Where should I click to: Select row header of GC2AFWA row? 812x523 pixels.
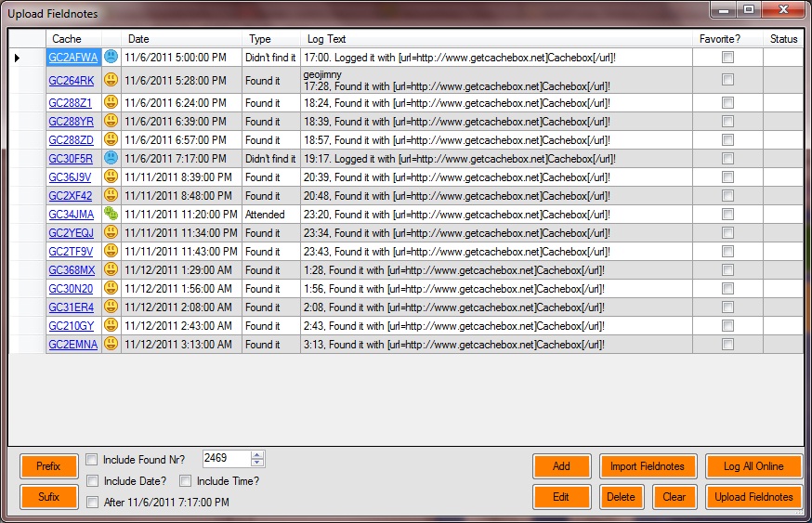(x=27, y=57)
